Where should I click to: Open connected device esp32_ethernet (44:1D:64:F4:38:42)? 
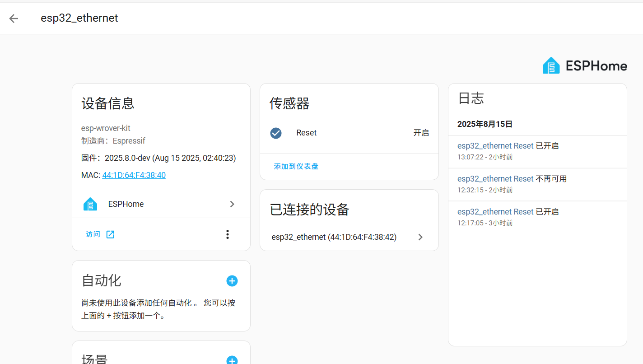(x=349, y=237)
